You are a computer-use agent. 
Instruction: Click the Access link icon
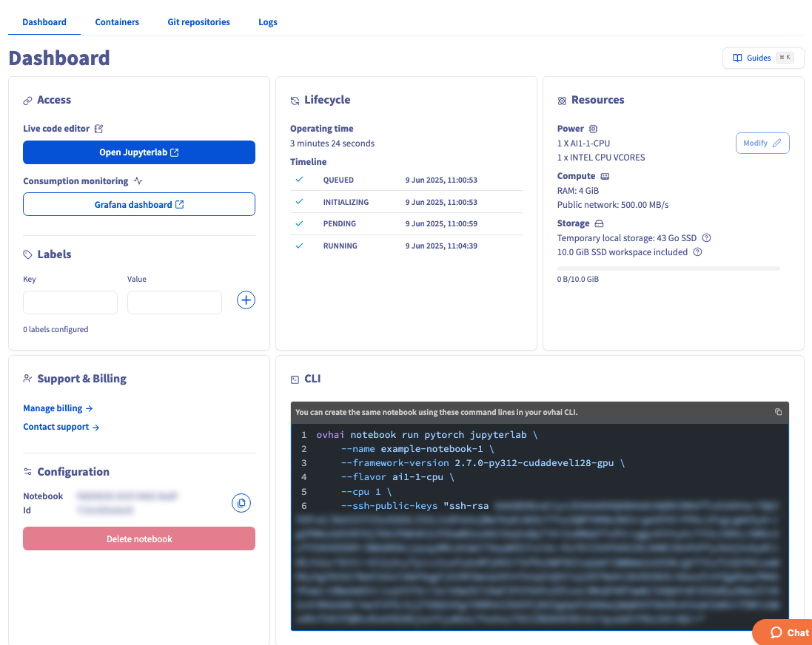click(28, 101)
